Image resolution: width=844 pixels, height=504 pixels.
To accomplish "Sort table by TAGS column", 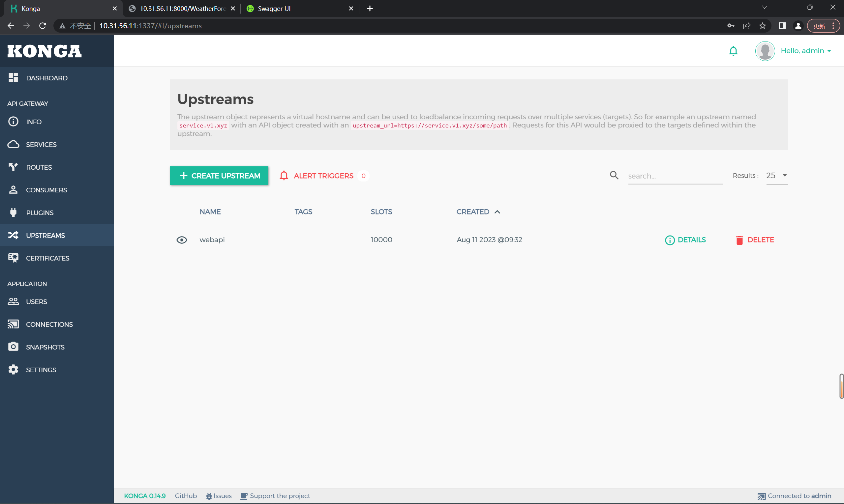I will 303,212.
